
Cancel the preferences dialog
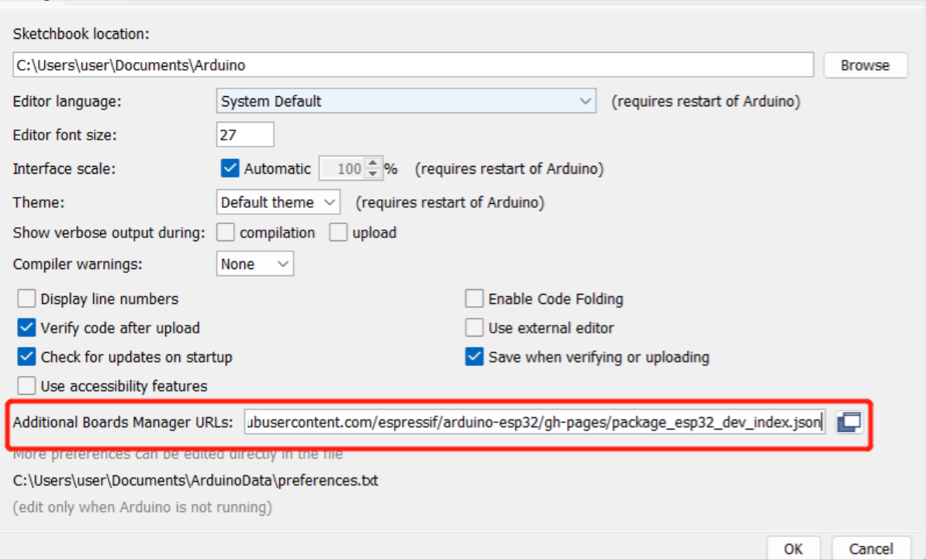(870, 548)
